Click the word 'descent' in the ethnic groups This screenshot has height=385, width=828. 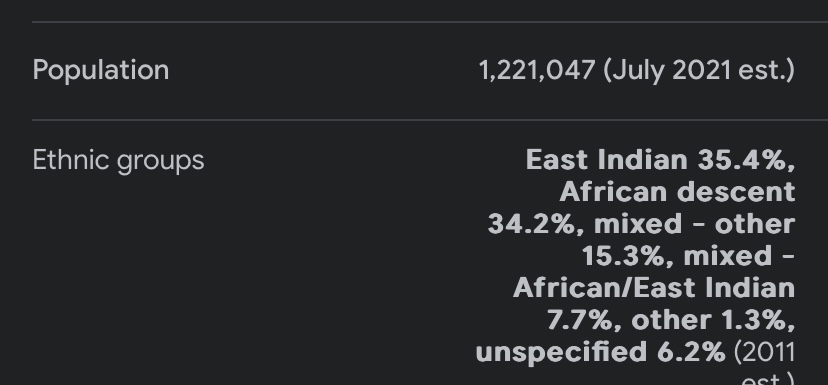point(736,192)
